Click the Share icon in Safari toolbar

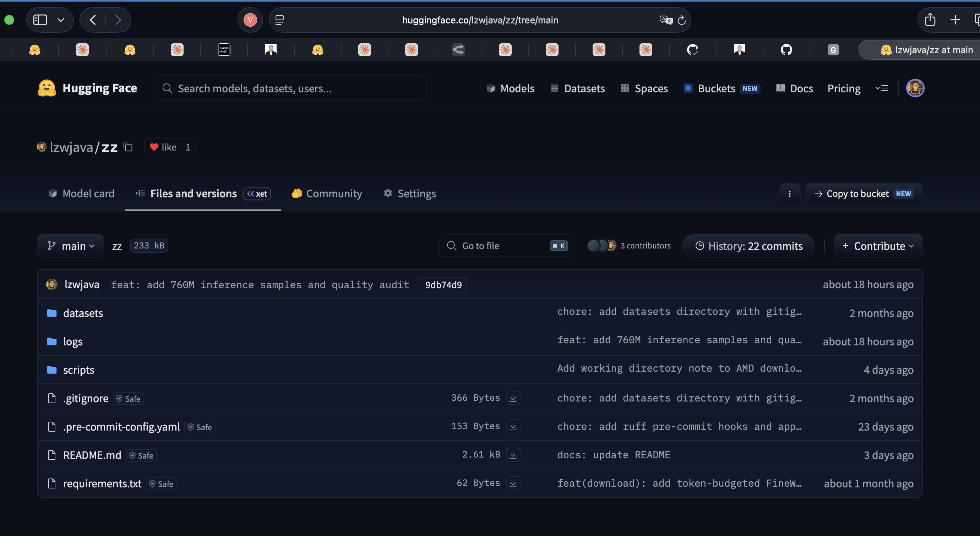[x=930, y=20]
